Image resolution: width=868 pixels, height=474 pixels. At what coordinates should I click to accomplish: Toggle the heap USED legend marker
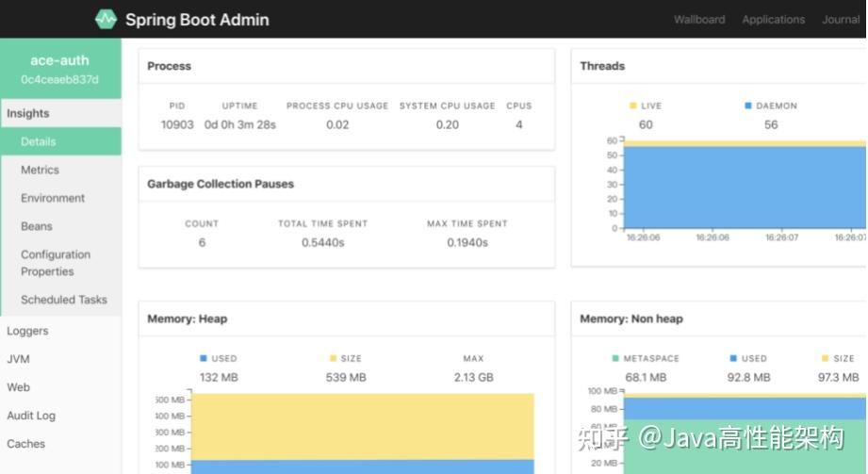[x=204, y=358]
